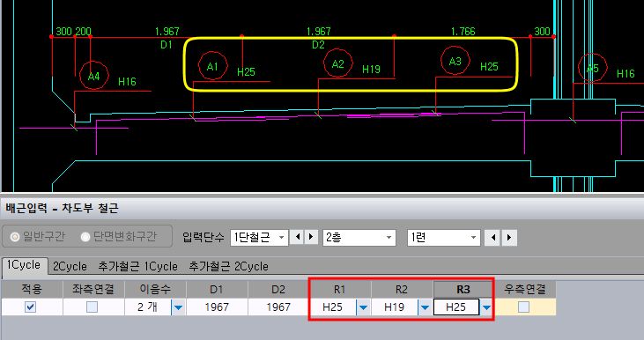The width and height of the screenshot is (644, 340).
Task: Click the 적용 column header
Action: (32, 290)
